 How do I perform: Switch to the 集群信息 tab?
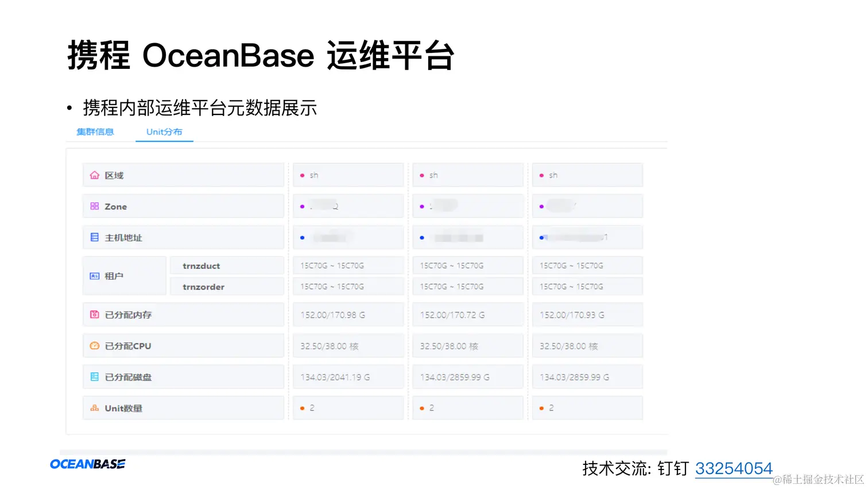coord(95,132)
